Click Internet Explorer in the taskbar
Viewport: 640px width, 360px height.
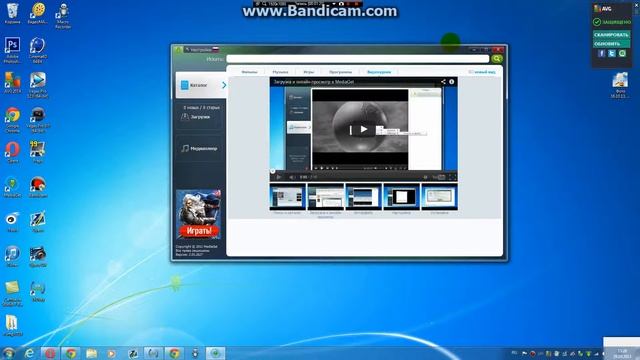click(x=29, y=353)
